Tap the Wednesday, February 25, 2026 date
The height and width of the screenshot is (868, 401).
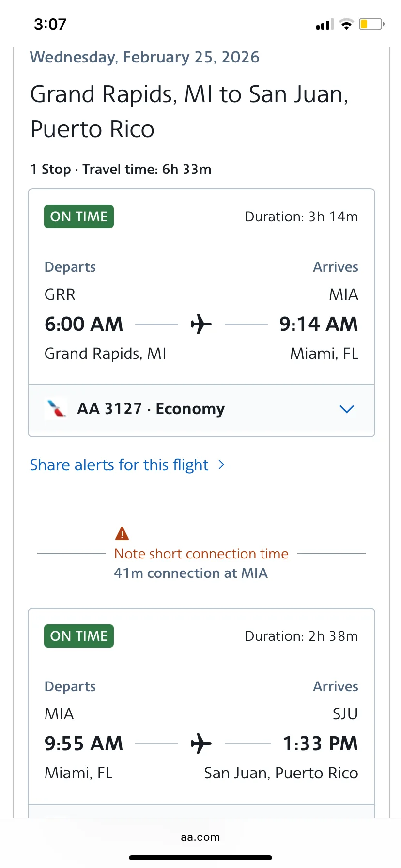[145, 57]
